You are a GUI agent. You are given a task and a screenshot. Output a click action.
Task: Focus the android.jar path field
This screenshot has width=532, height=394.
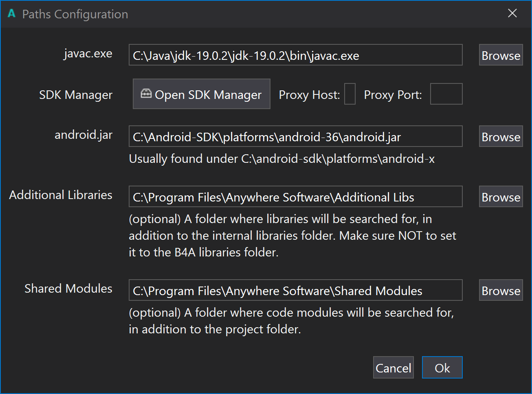click(x=295, y=136)
